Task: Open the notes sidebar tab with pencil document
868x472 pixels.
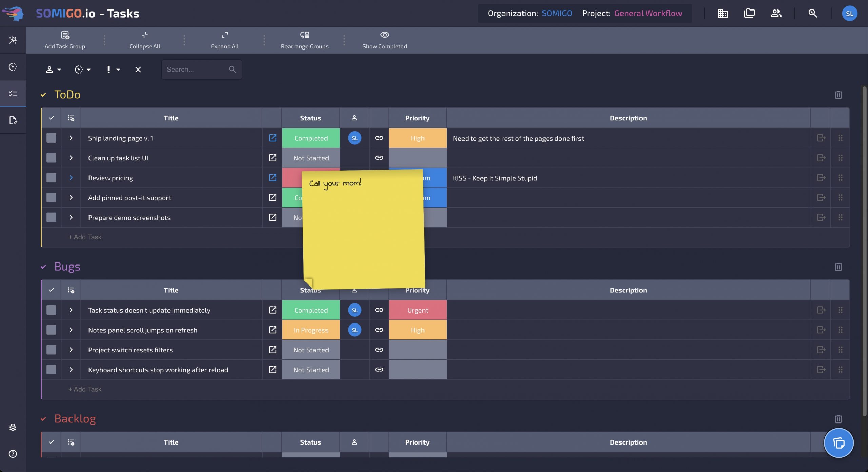Action: coord(13,120)
